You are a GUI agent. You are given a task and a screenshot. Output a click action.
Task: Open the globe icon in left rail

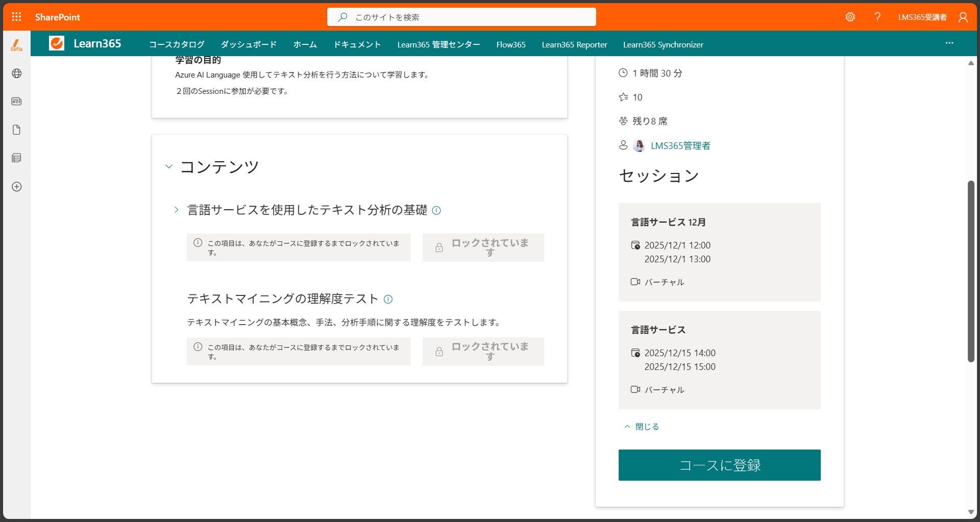(16, 73)
